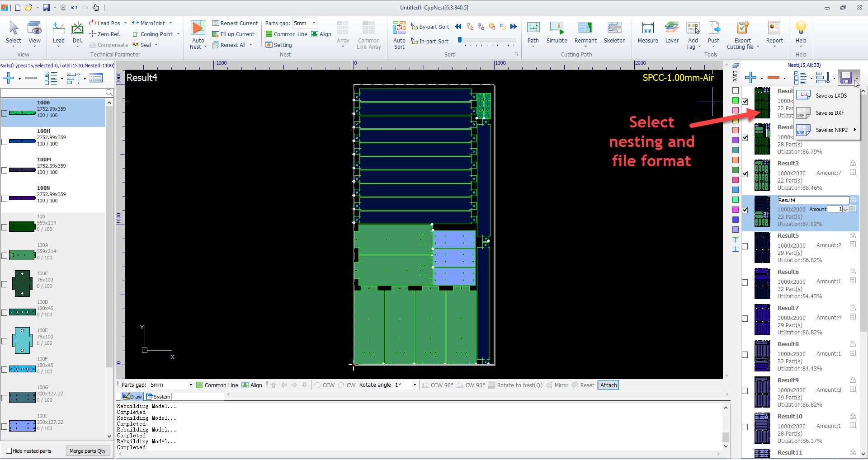The width and height of the screenshot is (868, 460).
Task: Select bright green layer color swatch
Action: coord(736,100)
